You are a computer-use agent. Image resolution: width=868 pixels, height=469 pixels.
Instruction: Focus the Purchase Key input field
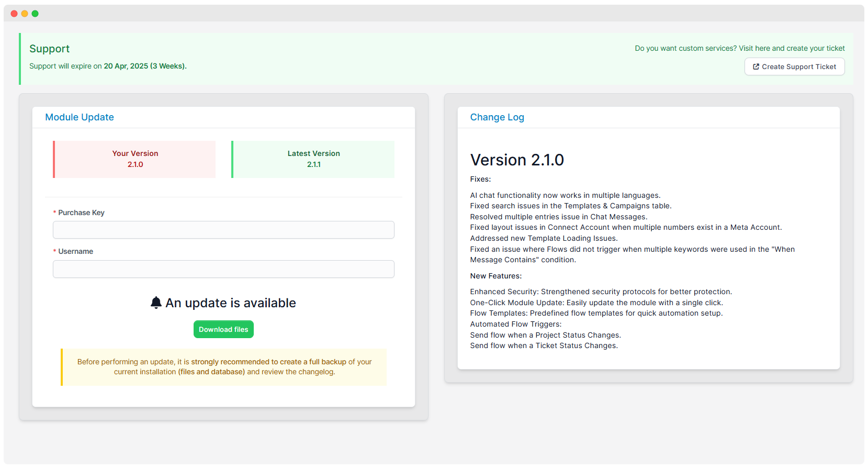pyautogui.click(x=223, y=230)
